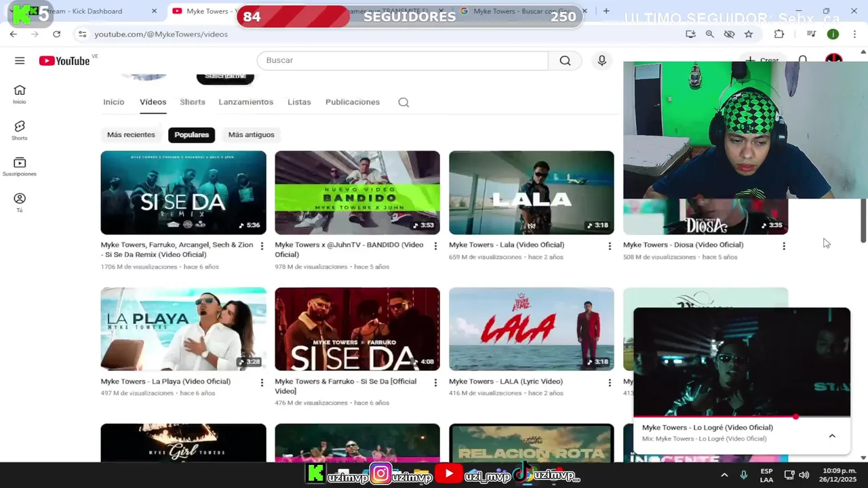Open network status icon in tray

[x=789, y=474]
